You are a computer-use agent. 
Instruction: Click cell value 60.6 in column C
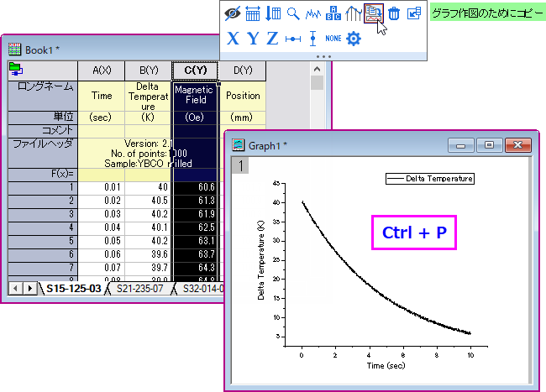(x=196, y=188)
